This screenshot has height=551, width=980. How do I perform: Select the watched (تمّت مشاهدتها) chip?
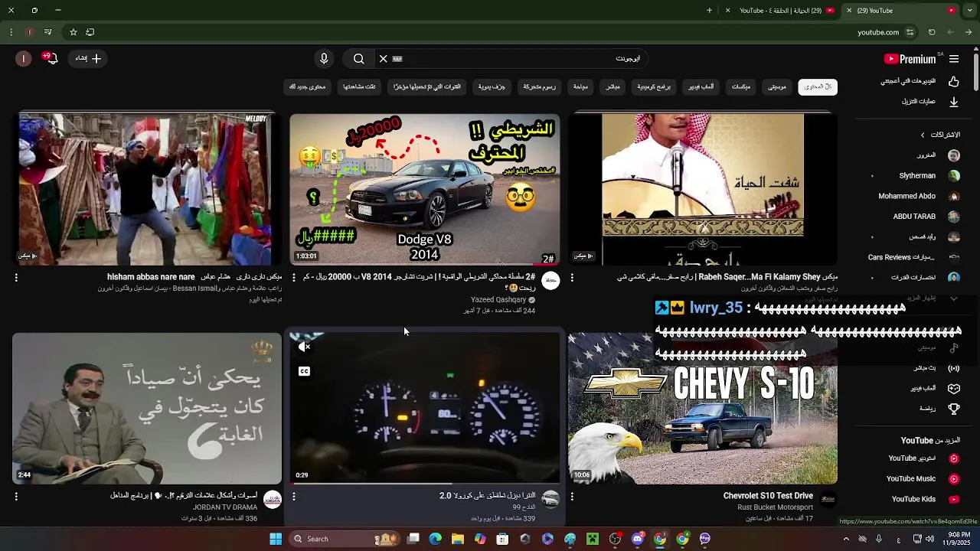coord(359,86)
